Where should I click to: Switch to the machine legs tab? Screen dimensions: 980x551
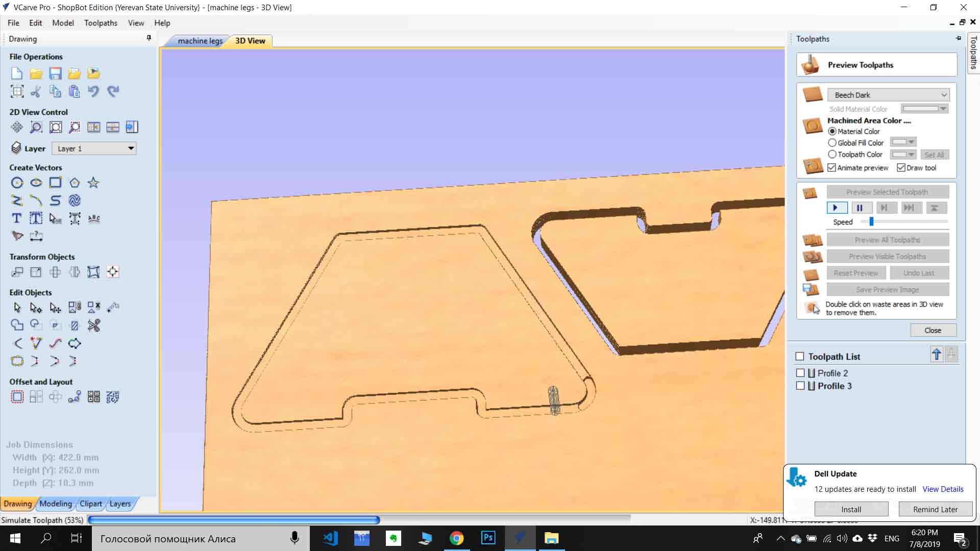pyautogui.click(x=200, y=41)
